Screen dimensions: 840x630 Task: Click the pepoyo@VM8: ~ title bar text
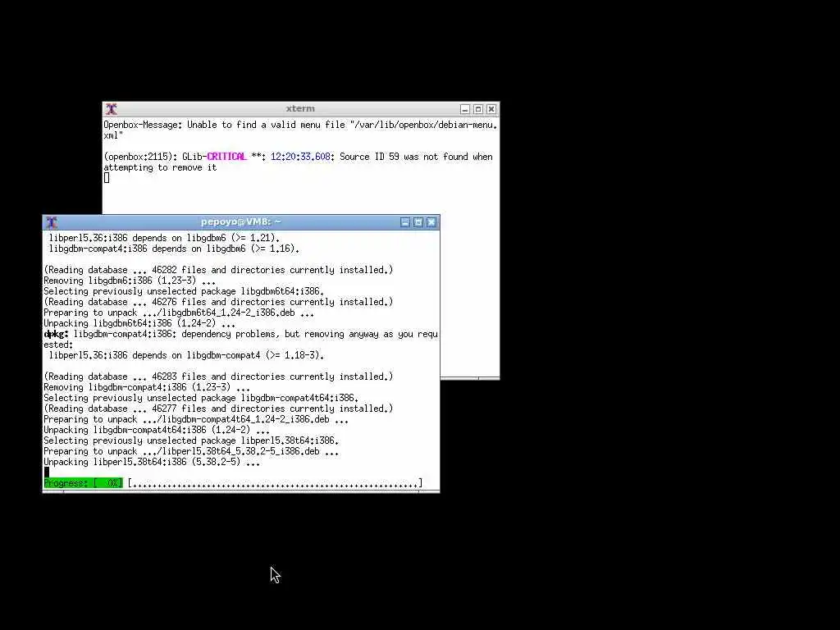point(241,221)
